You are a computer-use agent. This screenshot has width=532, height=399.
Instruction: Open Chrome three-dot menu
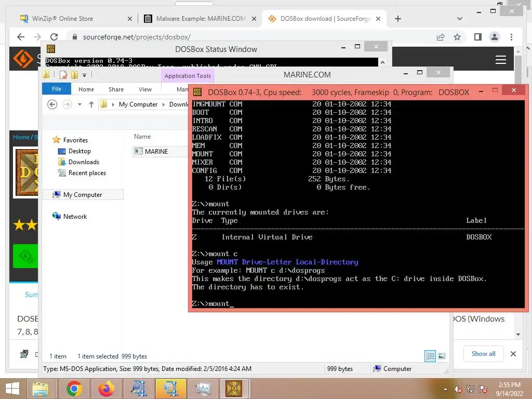click(511, 37)
